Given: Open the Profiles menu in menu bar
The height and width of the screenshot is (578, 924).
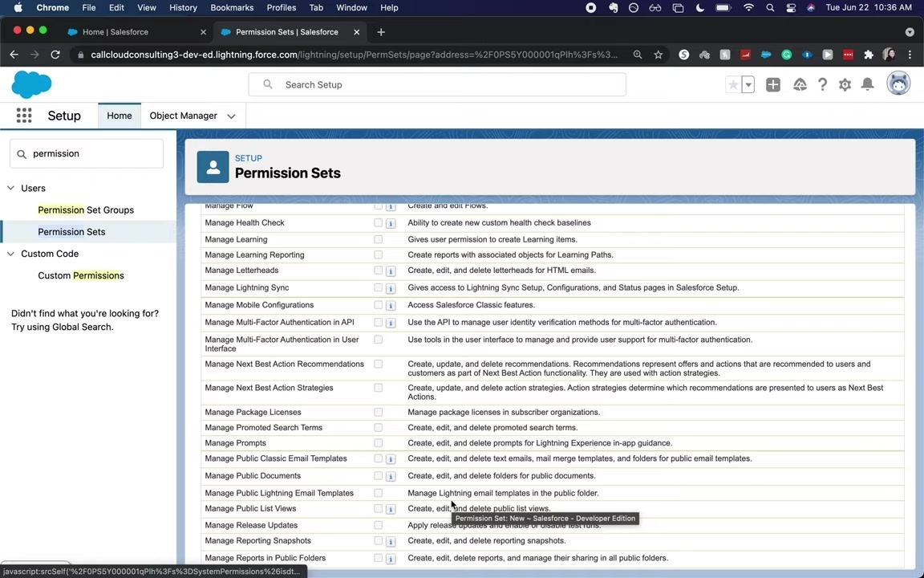Looking at the screenshot, I should point(281,8).
